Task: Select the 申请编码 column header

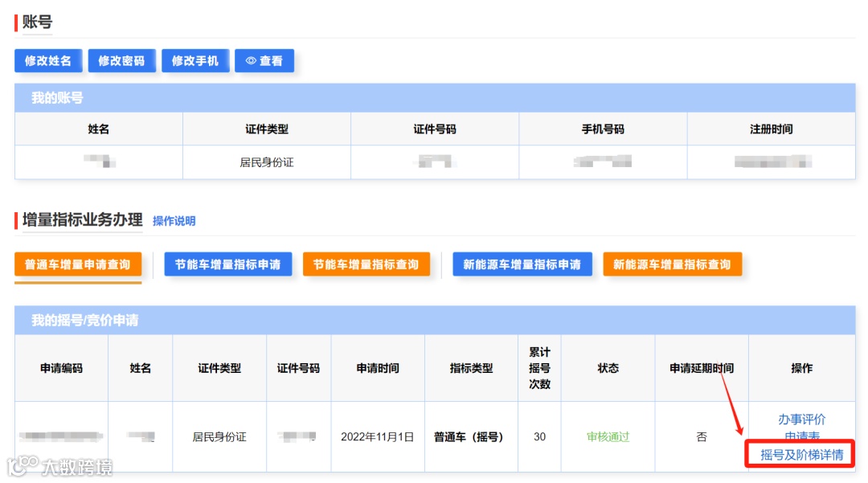Action: tap(61, 368)
